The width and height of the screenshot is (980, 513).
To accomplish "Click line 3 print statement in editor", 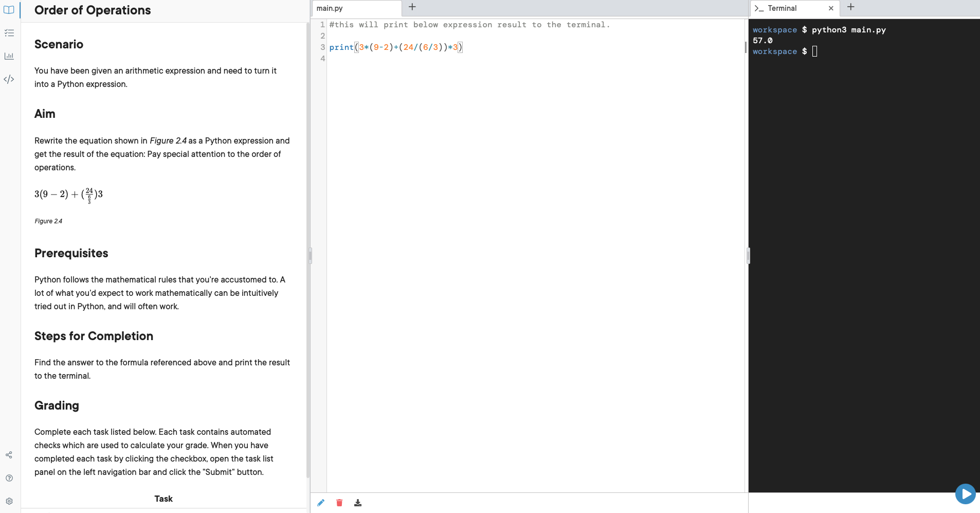I will [396, 47].
